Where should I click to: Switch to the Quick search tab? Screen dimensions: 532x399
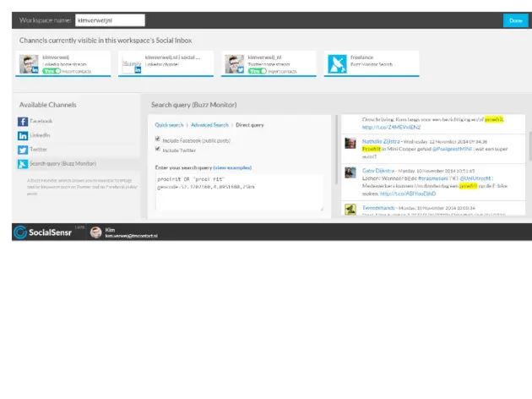tap(169, 125)
